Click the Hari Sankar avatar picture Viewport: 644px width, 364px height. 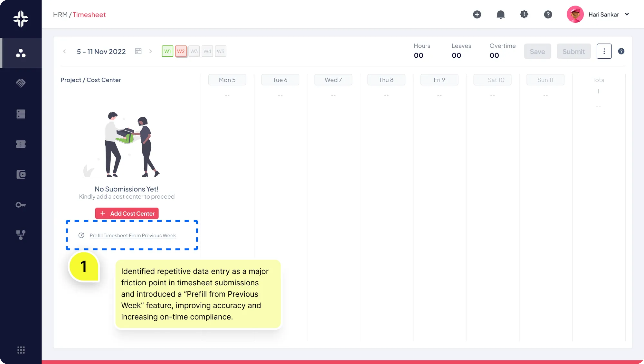click(x=575, y=15)
